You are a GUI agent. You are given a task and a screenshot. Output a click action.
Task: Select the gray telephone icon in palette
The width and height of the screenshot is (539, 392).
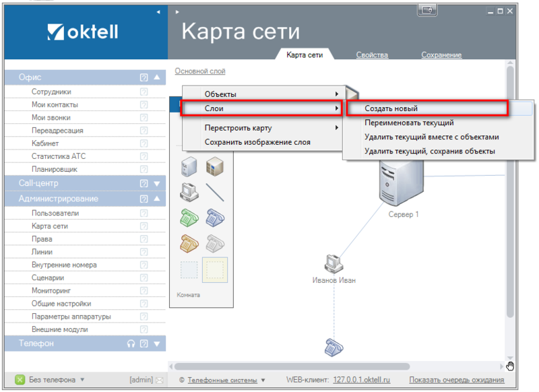click(x=215, y=243)
